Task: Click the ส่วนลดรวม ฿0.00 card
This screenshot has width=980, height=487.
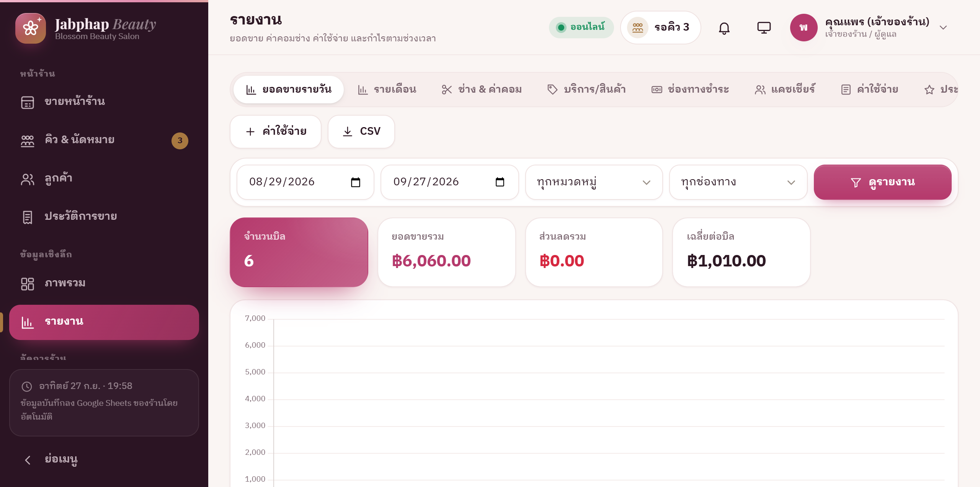Action: click(594, 252)
